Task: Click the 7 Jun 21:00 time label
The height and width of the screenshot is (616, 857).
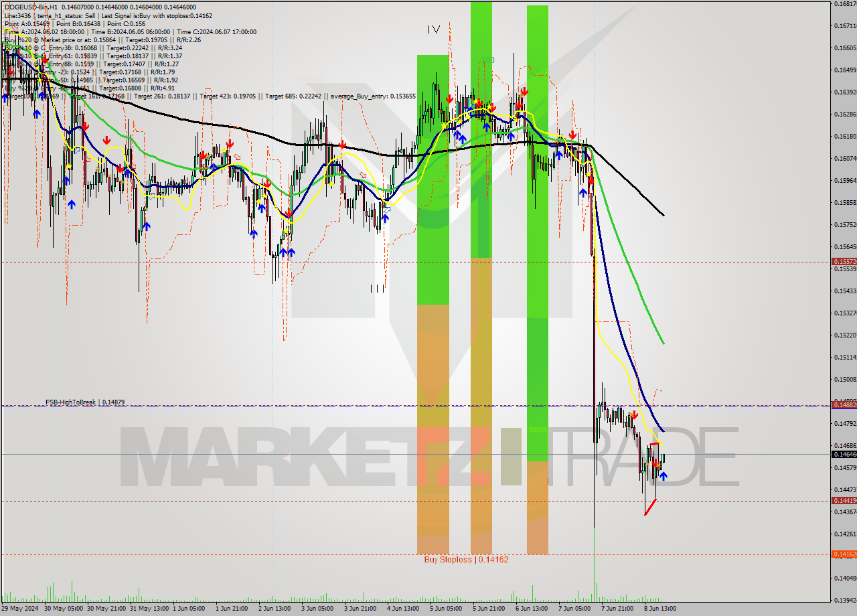Action: point(617,609)
